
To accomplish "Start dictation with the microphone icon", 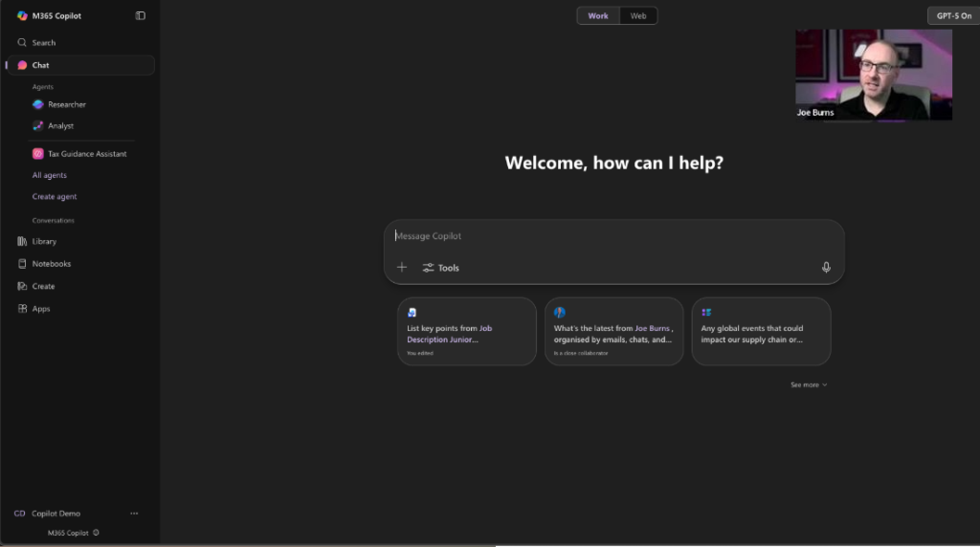I will point(826,267).
